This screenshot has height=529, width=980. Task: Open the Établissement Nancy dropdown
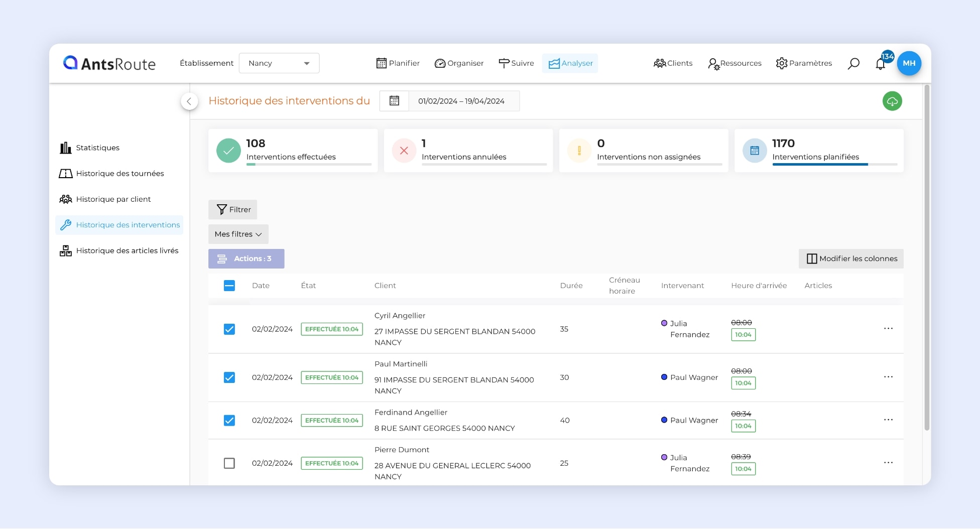279,63
